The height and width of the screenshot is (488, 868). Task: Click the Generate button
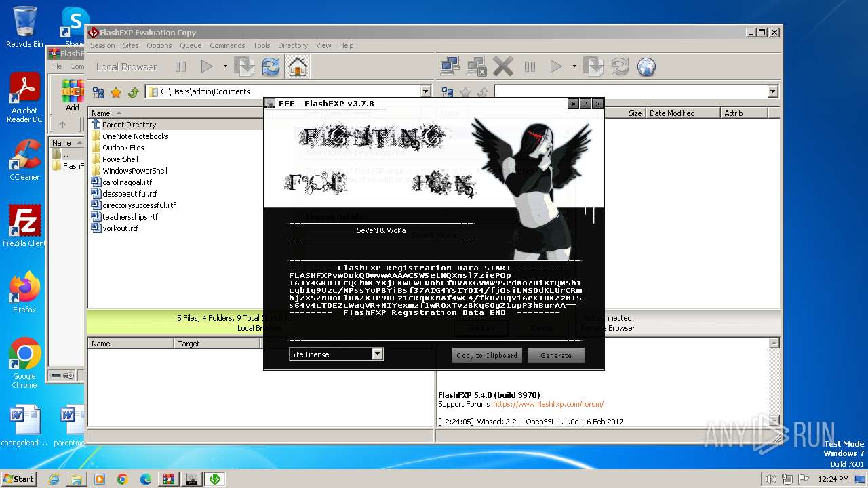tap(556, 355)
